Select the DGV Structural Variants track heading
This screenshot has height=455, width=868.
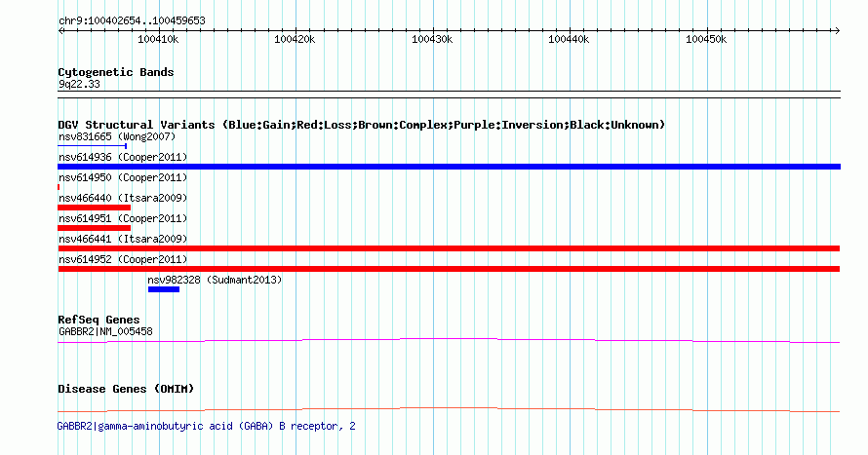pos(361,125)
